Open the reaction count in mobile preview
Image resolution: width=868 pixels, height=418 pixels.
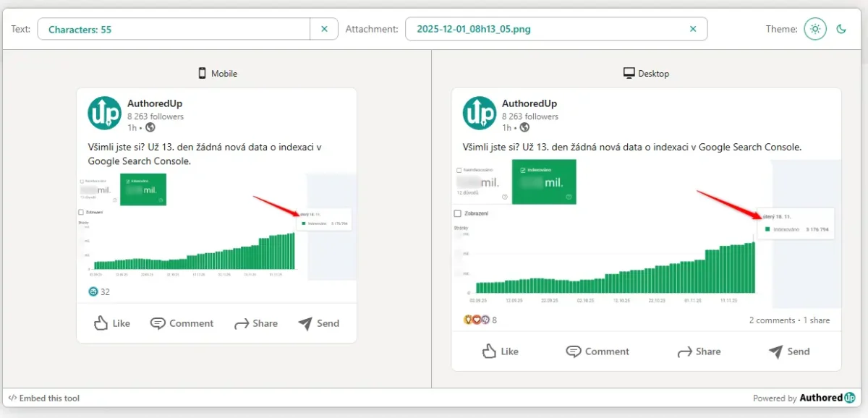point(99,291)
